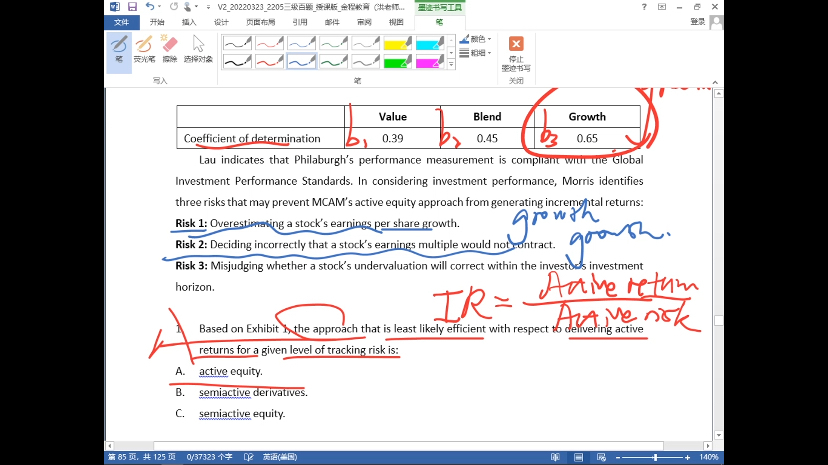Open the 文件 (File) tab
This screenshot has width=828, height=465.
[121, 21]
